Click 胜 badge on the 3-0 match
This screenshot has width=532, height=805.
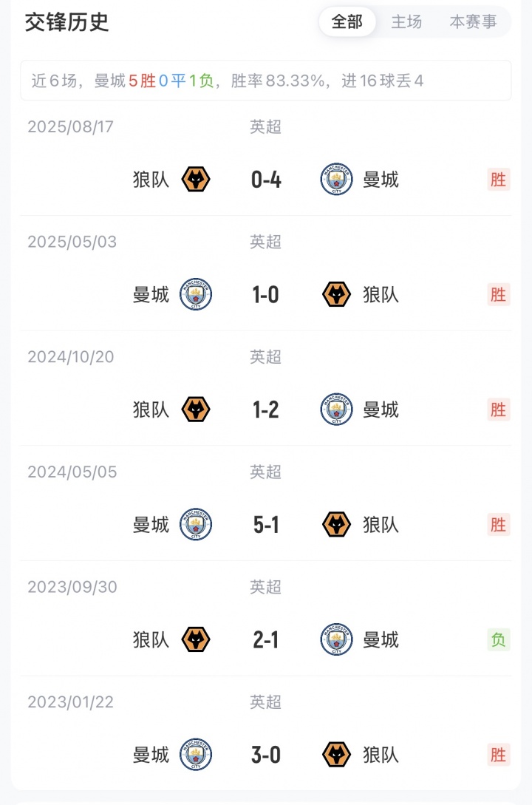499,755
